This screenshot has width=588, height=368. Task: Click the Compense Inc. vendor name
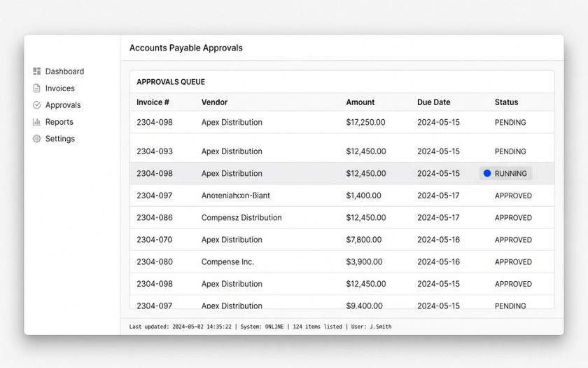(x=227, y=261)
